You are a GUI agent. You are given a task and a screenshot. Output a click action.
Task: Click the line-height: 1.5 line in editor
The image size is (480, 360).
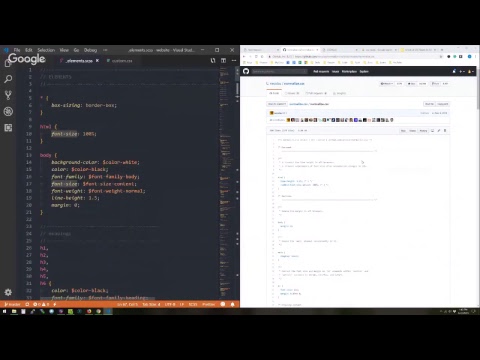[75, 198]
